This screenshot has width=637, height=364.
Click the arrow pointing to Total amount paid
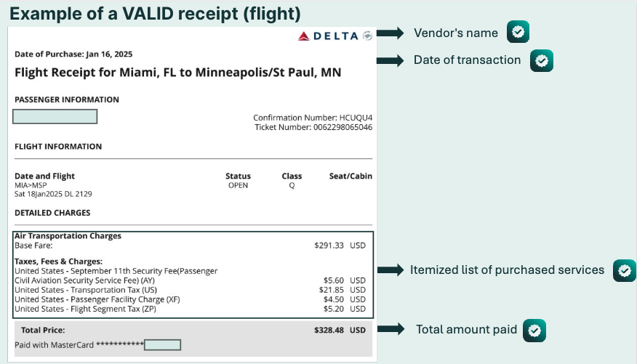pyautogui.click(x=390, y=328)
